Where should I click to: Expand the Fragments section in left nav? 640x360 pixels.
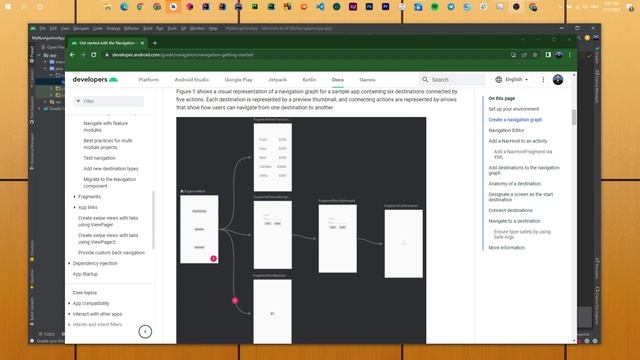click(75, 197)
